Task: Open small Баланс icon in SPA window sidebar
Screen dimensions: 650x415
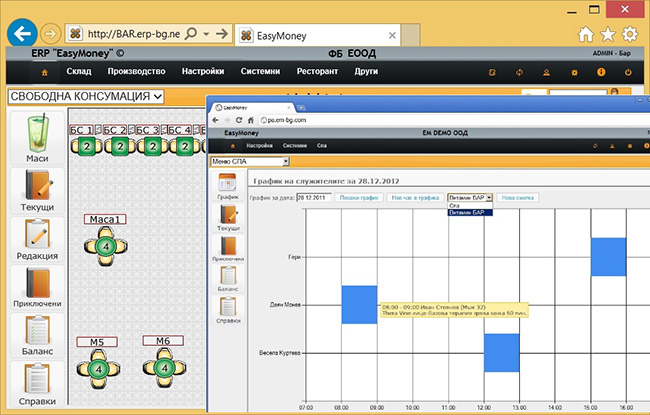Action: coord(228,278)
